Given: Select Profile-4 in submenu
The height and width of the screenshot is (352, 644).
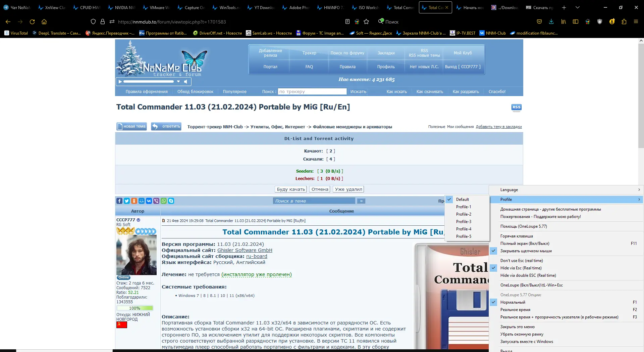Looking at the screenshot, I should tap(467, 229).
